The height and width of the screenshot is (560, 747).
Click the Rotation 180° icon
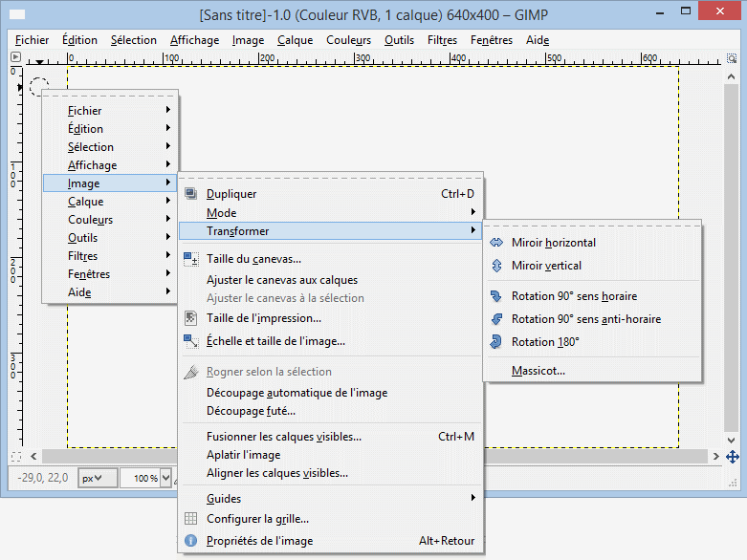pyautogui.click(x=496, y=341)
